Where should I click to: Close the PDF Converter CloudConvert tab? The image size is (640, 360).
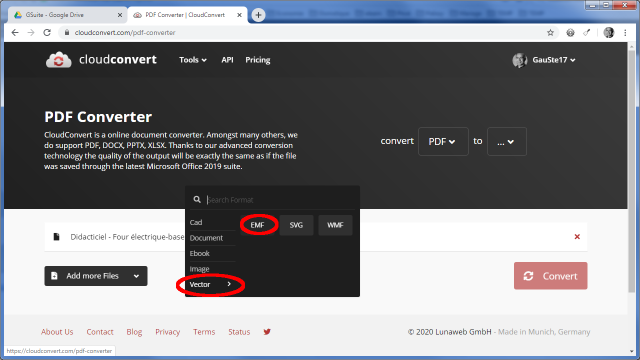coord(239,15)
